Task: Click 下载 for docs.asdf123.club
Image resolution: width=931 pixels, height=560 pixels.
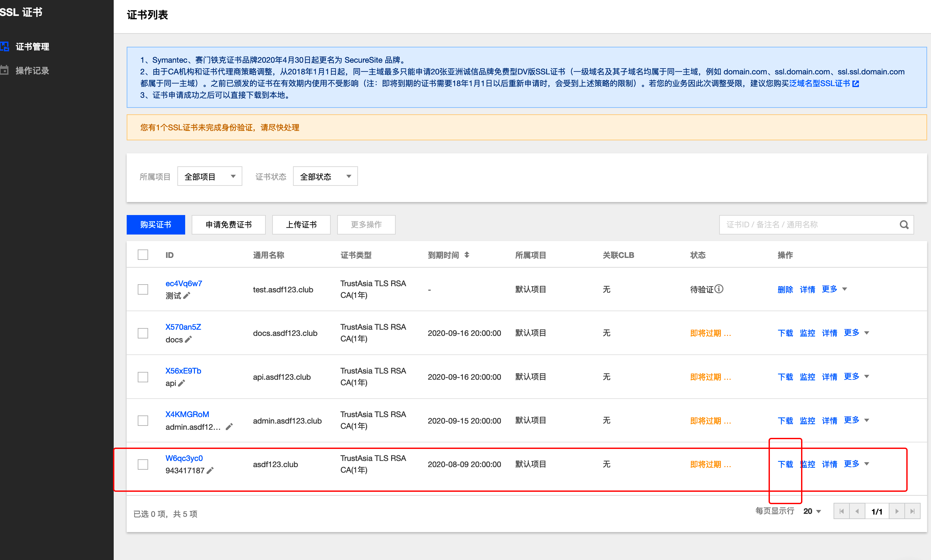Action: 785,333
